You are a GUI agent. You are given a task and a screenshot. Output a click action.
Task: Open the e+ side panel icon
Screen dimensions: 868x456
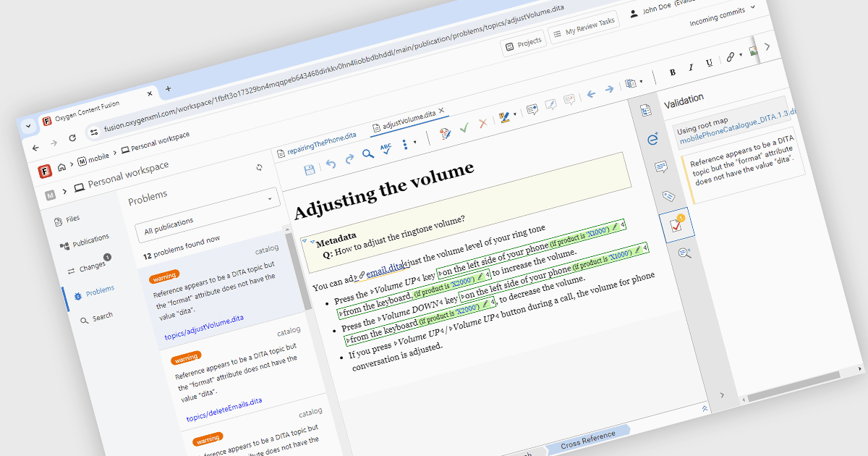click(x=653, y=139)
